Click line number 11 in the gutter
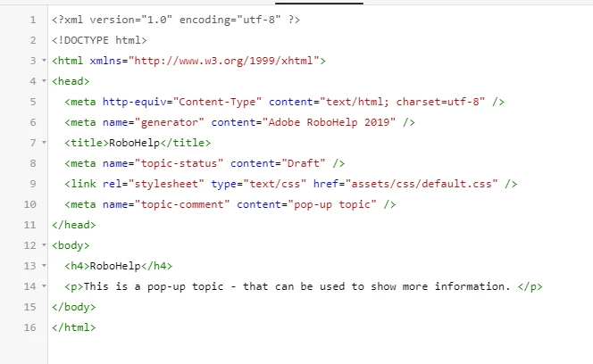This screenshot has width=593, height=364. click(x=29, y=225)
